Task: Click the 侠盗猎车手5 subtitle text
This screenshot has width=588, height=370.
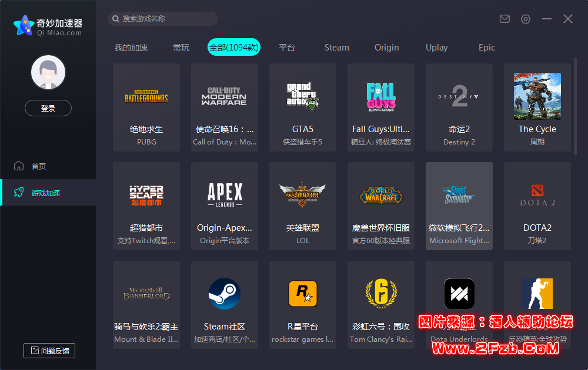Action: 303,142
